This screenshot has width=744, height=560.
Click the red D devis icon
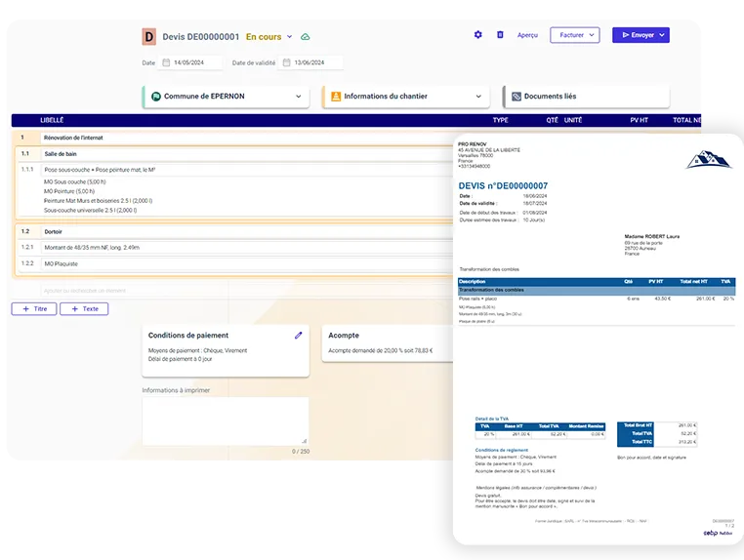point(149,37)
